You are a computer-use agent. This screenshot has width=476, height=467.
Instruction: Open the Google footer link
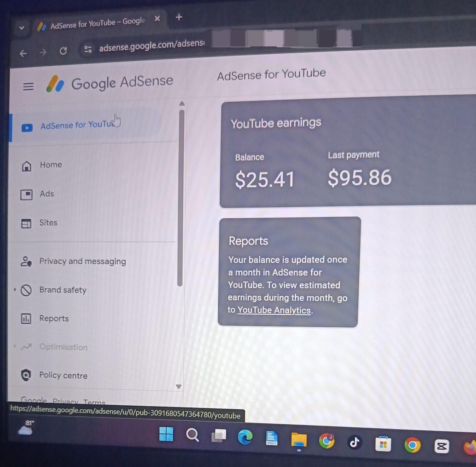coord(33,400)
